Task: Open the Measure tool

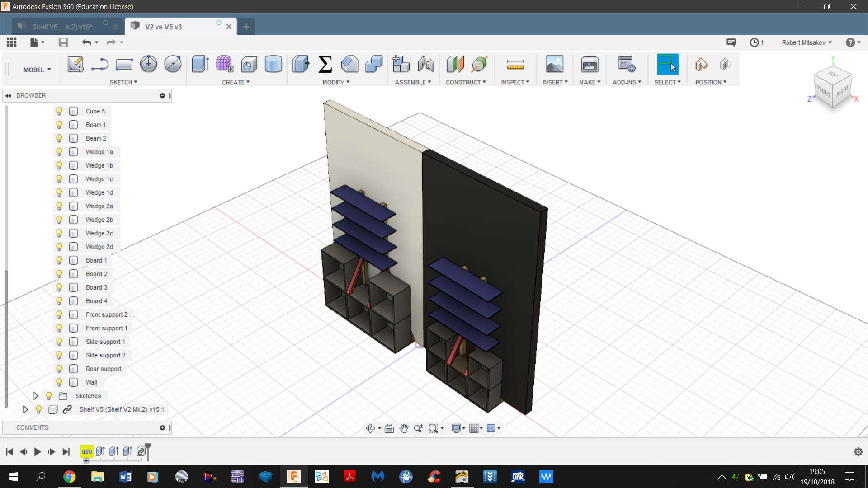Action: point(515,65)
